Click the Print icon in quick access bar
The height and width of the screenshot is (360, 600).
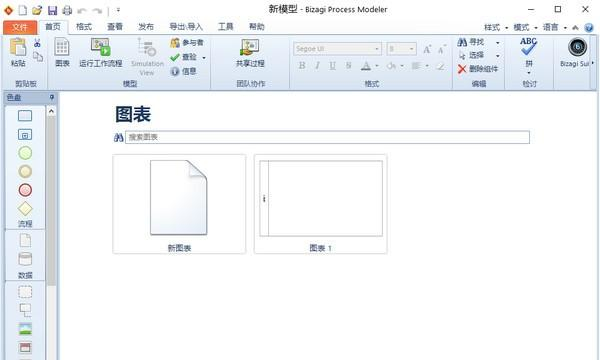67,10
